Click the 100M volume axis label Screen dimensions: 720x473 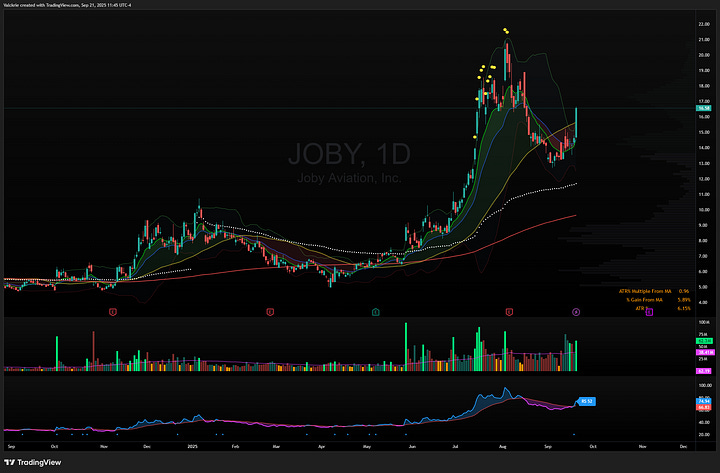coord(703,323)
